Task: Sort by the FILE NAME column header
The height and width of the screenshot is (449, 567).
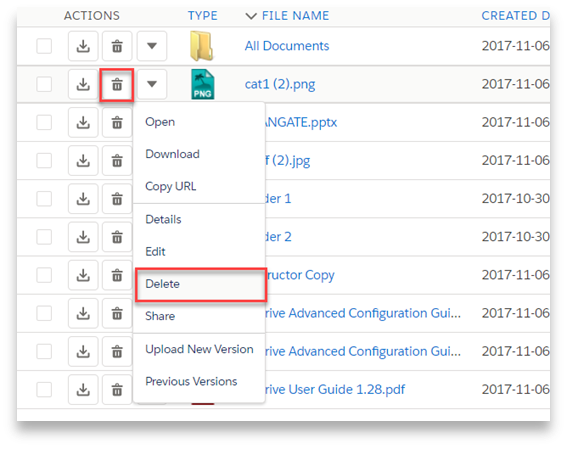Action: coord(295,16)
